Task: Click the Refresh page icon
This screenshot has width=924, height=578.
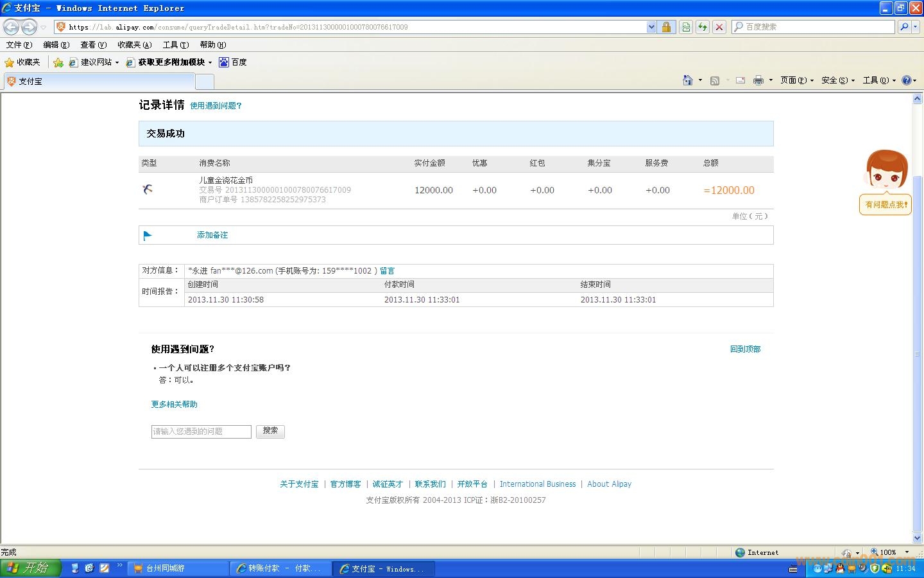Action: tap(703, 27)
